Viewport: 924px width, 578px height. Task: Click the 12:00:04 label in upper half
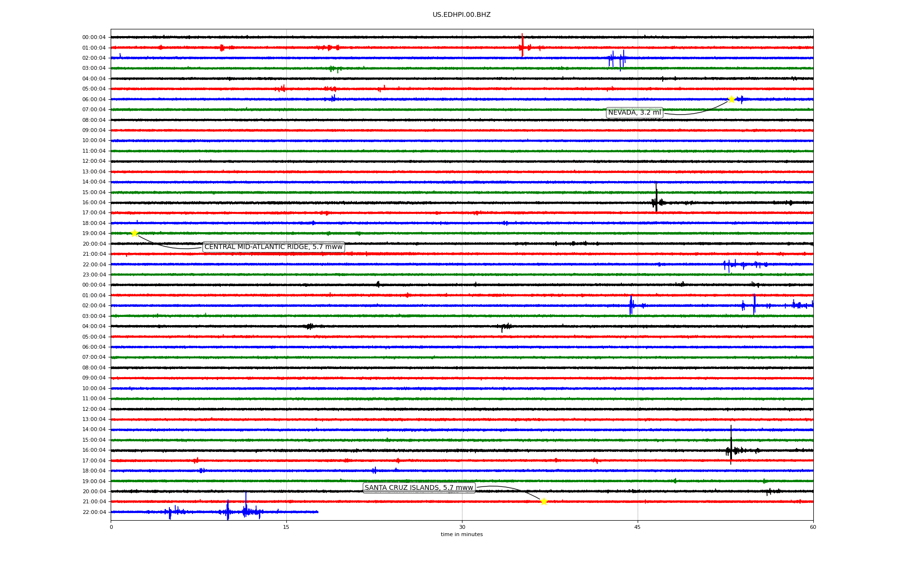(x=93, y=161)
